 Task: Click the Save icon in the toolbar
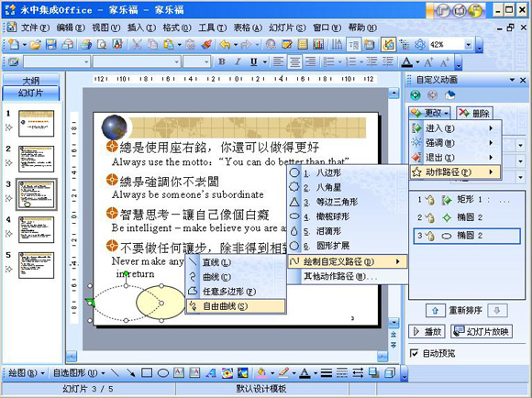point(51,44)
